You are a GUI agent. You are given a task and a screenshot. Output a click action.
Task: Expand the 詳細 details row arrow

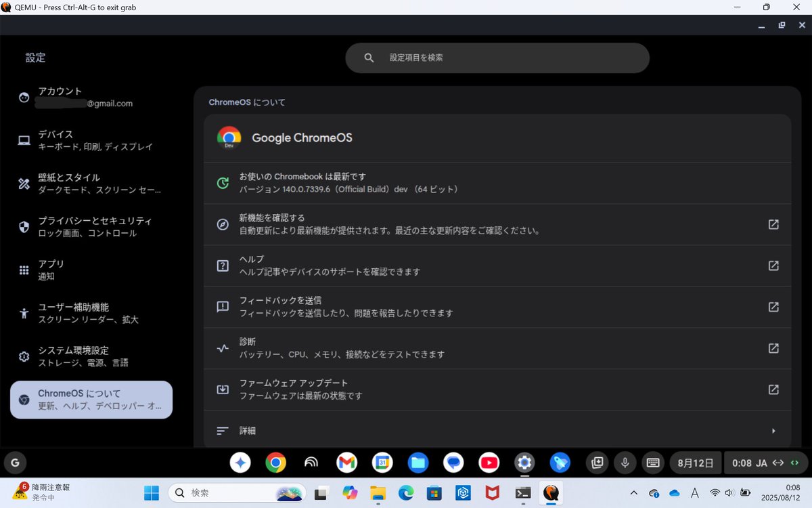click(773, 431)
